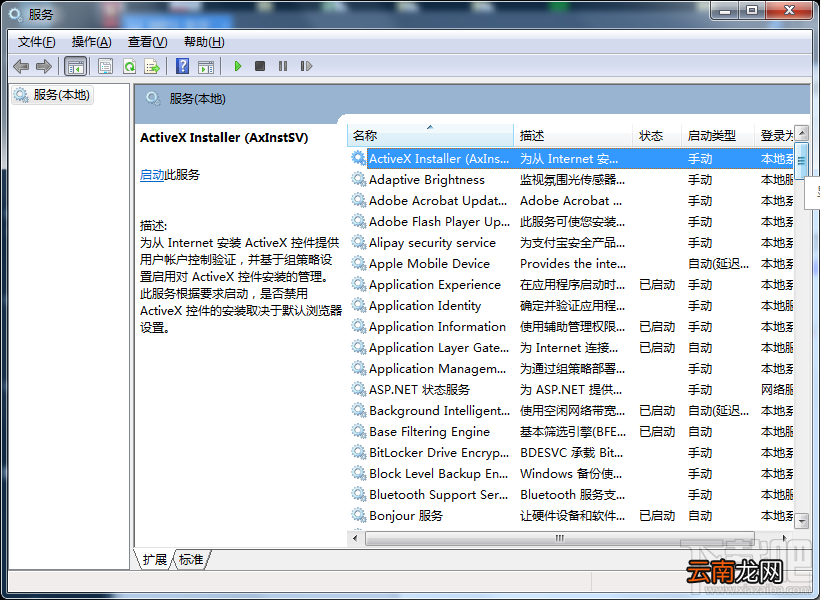
Task: Select Bonjour 服务 service name
Action: (x=406, y=515)
